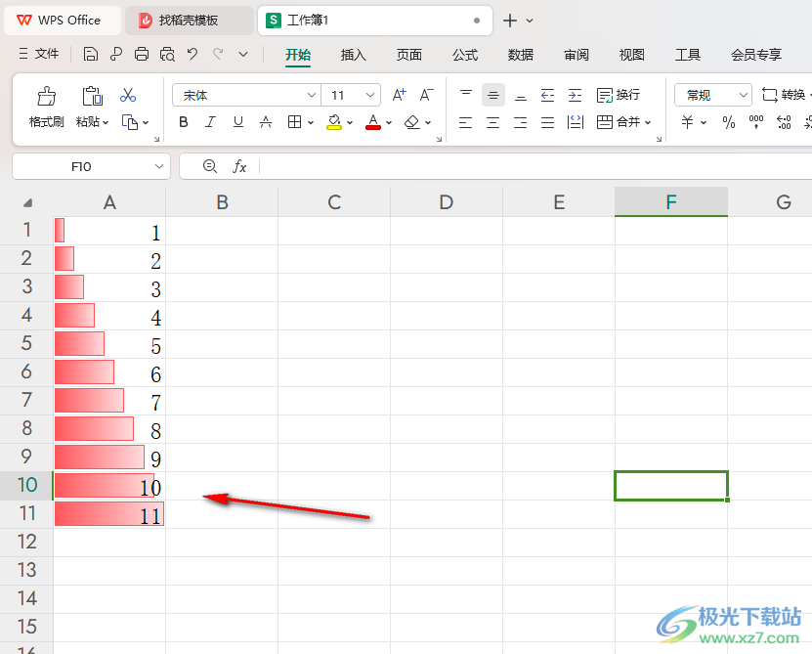Click the formula bar input field
Image resolution: width=812 pixels, height=654 pixels.
coord(534,166)
